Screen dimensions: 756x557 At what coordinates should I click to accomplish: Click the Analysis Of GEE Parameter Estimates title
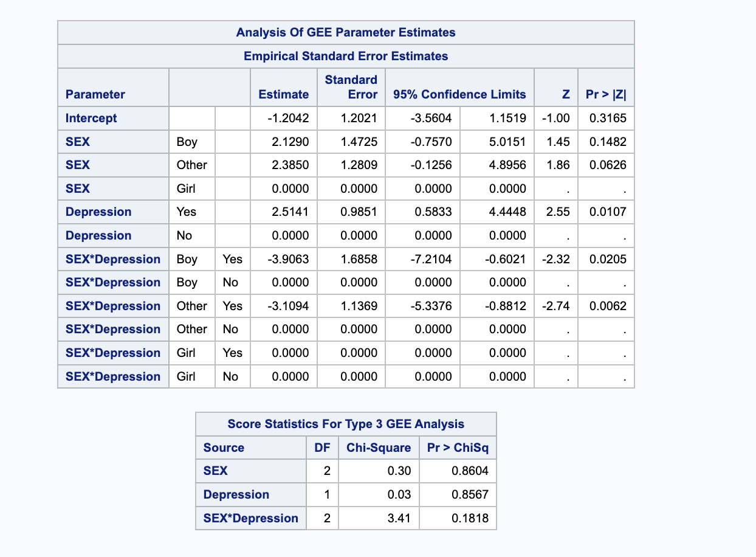coord(346,33)
